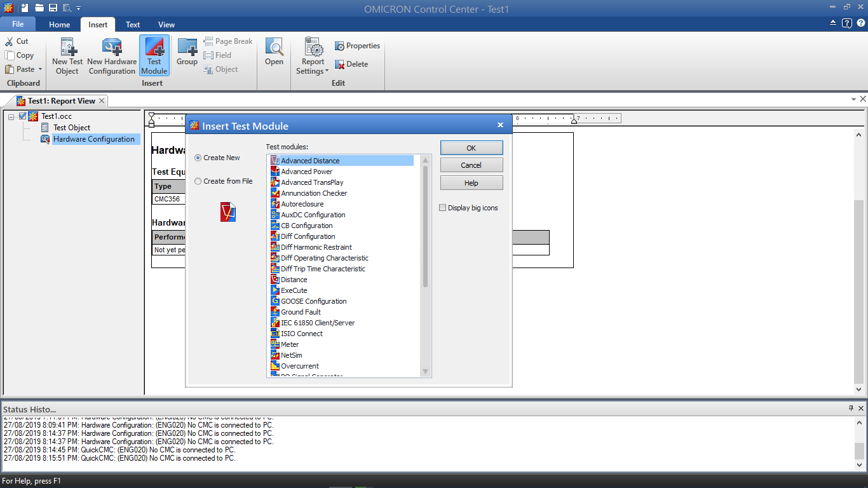Select the Create New radio button
The height and width of the screenshot is (488, 868).
[198, 158]
